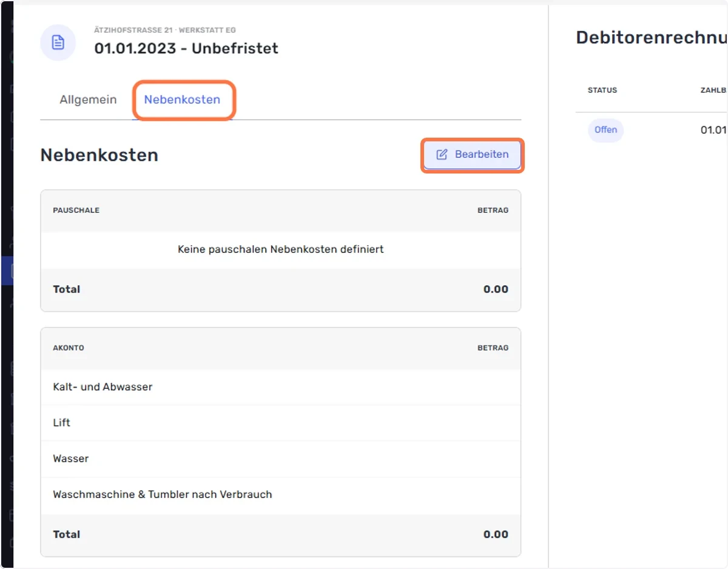Click the Akonto Total amount 0.00

(x=496, y=534)
